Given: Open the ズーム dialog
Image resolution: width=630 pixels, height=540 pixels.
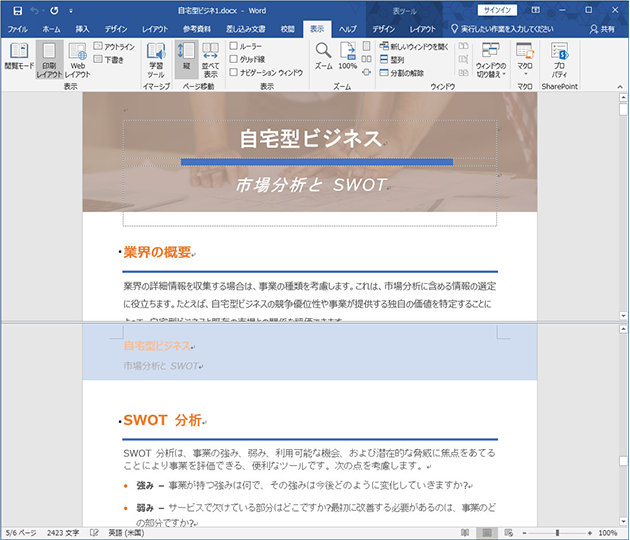Looking at the screenshot, I should (323, 57).
